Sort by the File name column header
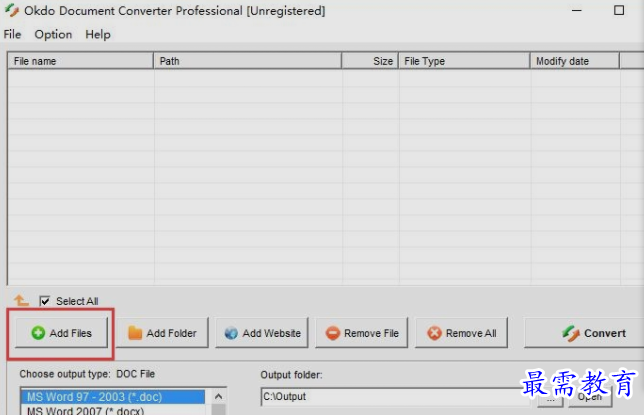Viewport: 644px width, 415px height. [80, 61]
